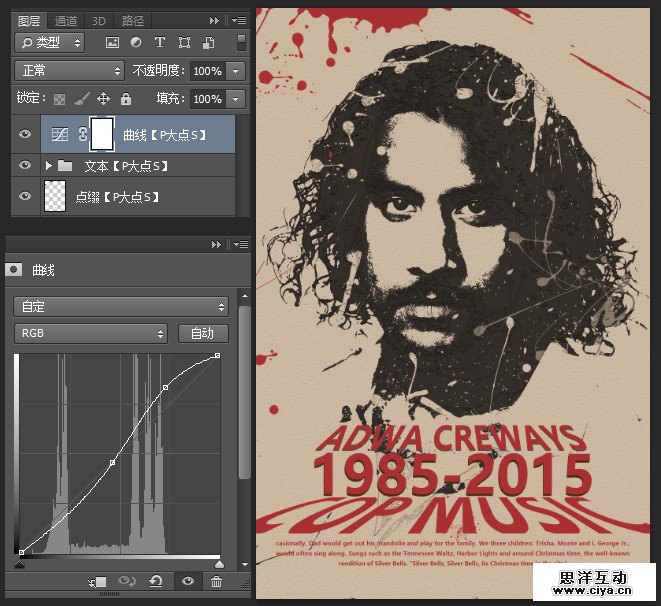Filter layers by shape layer icon
The height and width of the screenshot is (606, 661).
coord(184,42)
